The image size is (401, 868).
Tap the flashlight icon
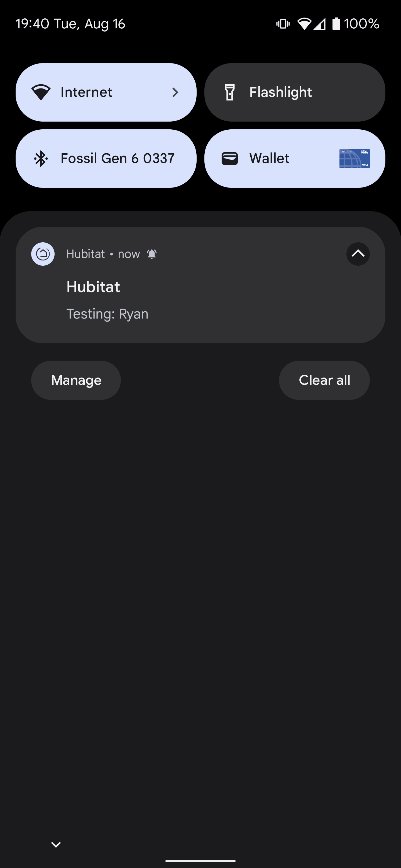(230, 92)
